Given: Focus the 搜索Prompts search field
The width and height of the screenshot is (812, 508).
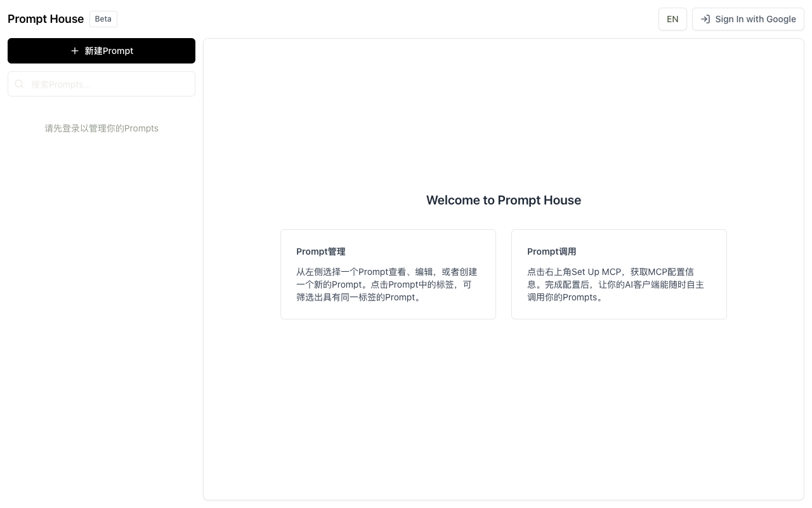Looking at the screenshot, I should 101,84.
